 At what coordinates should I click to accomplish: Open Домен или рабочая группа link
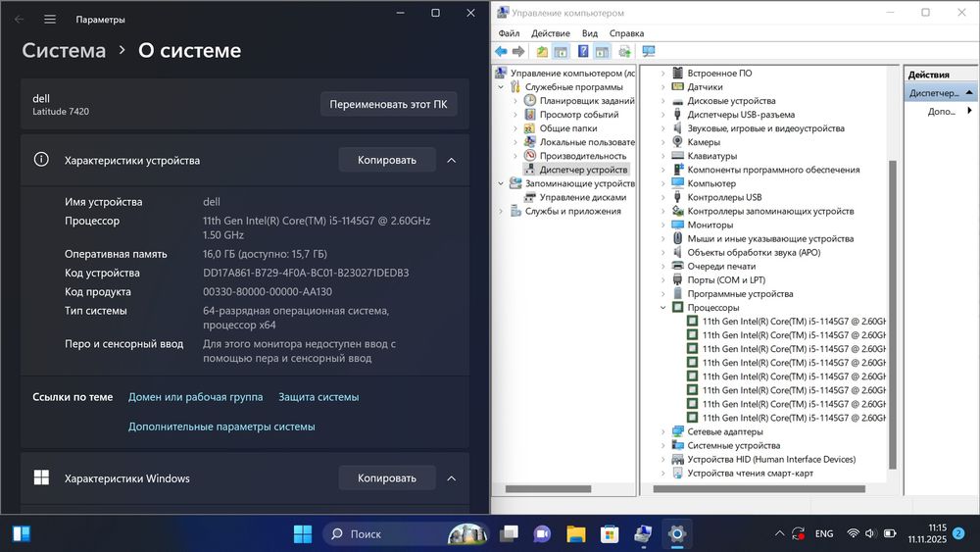[x=196, y=397]
